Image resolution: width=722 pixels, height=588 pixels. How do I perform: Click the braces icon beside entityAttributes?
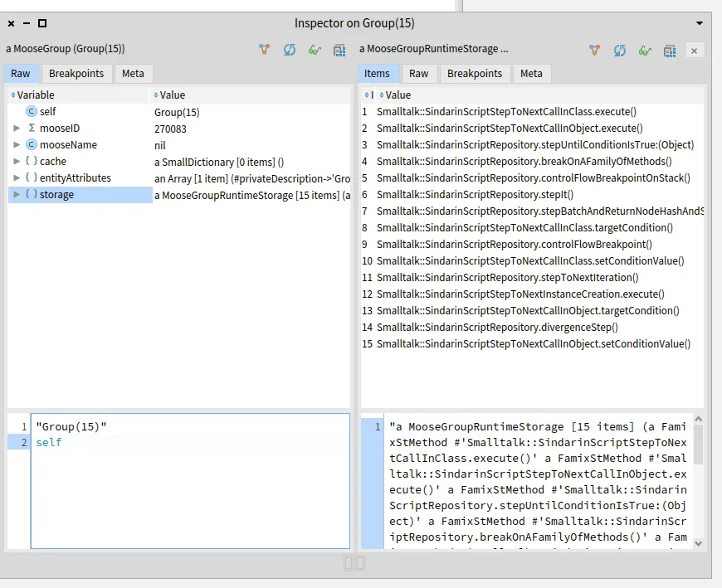(x=31, y=177)
